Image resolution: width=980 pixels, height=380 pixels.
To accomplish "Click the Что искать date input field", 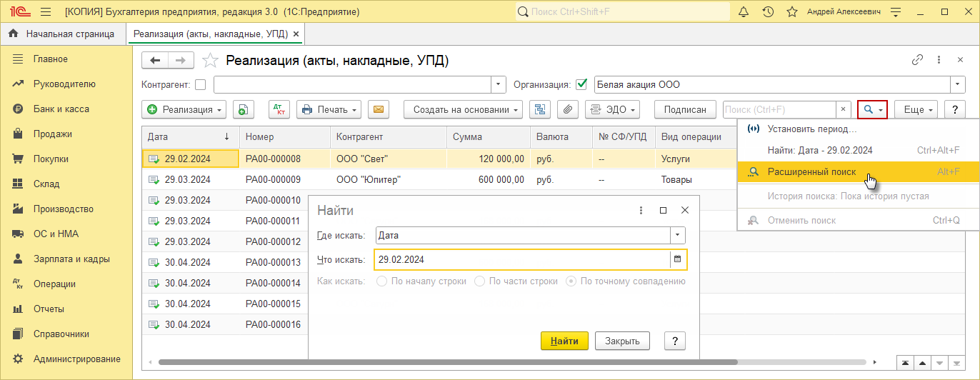I will [522, 259].
